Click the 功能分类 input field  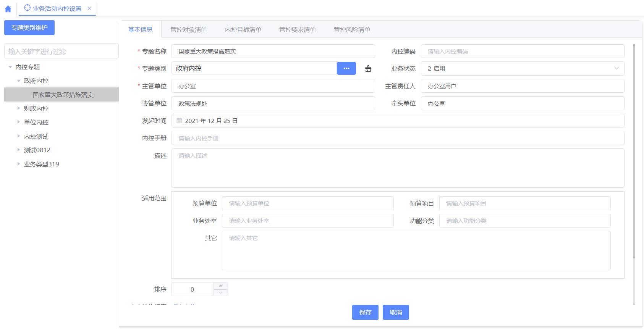pos(525,221)
